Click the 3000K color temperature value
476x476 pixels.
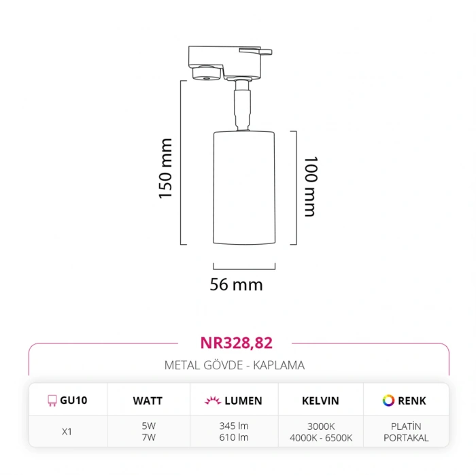coord(320,426)
